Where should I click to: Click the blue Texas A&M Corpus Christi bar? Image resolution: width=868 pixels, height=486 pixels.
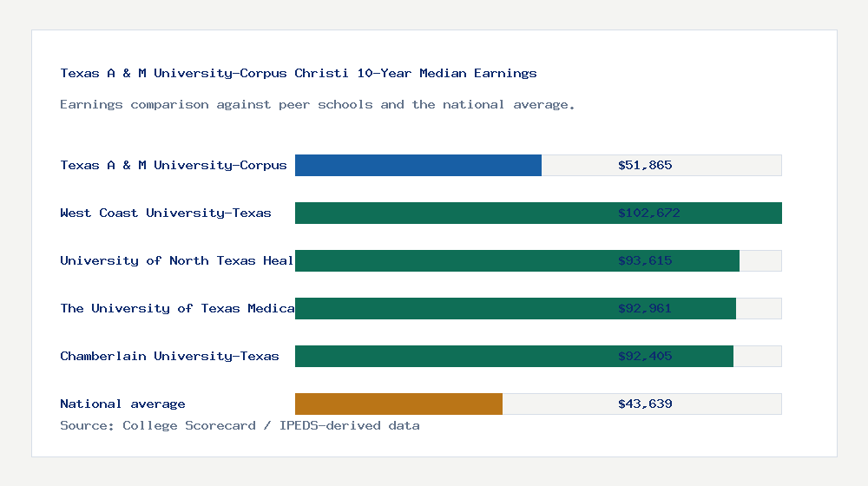click(418, 166)
